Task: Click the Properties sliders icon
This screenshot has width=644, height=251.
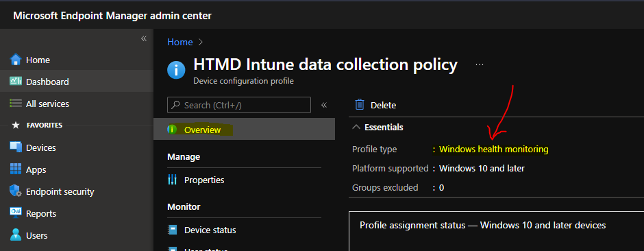Action: tap(172, 180)
